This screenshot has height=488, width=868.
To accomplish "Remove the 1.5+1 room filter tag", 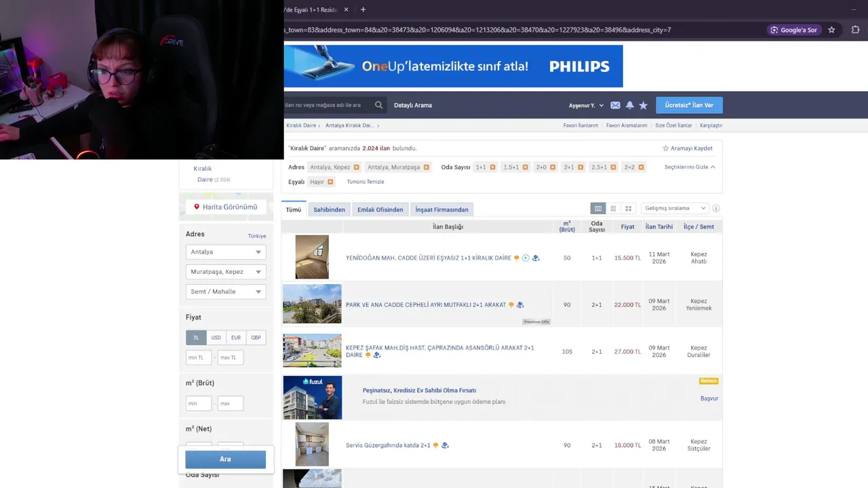I will pos(525,167).
